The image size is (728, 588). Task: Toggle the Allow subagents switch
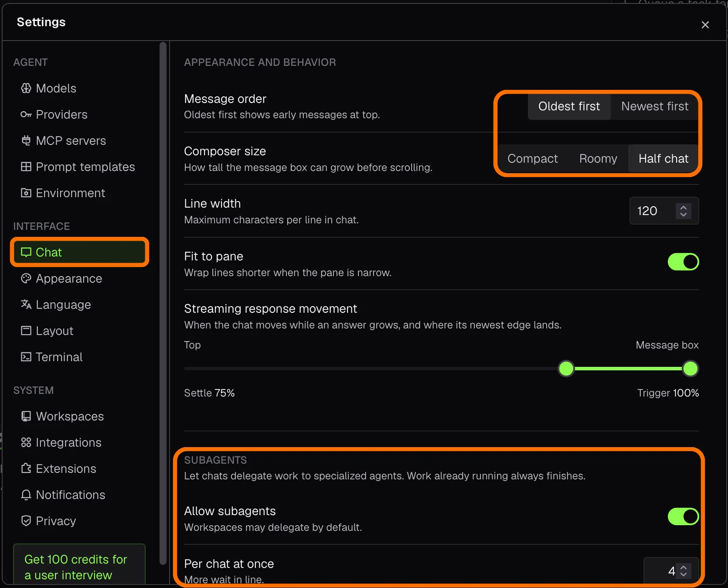[x=683, y=517]
